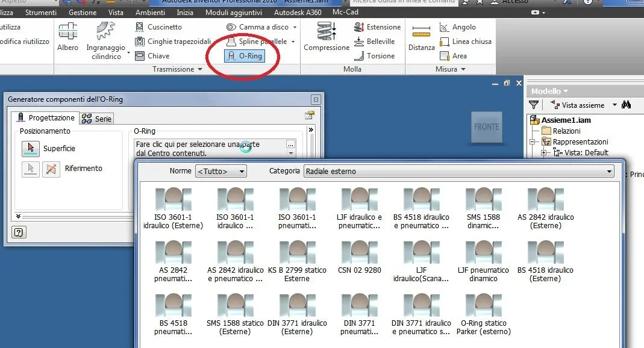Choose the Linea chiusa measure tool
This screenshot has height=348, width=644.
click(x=465, y=42)
